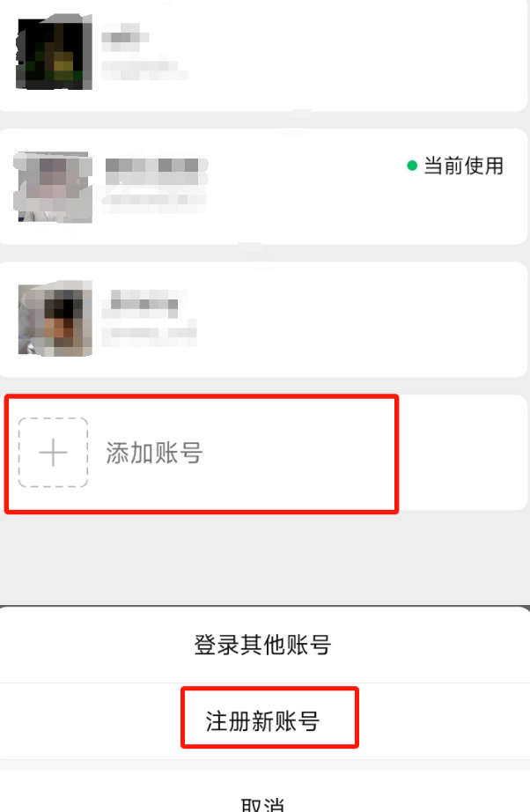This screenshot has height=812, width=530.
Task: Click the dashed plus icon to add account
Action: 54,453
